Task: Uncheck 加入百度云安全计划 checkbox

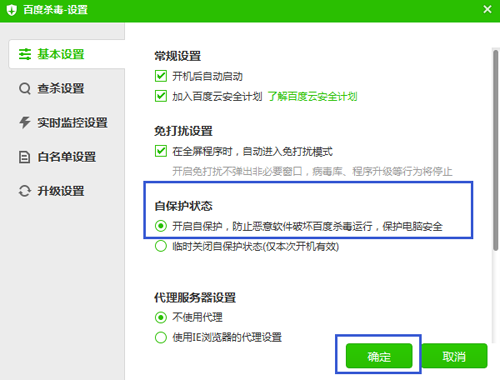Action: pyautogui.click(x=161, y=96)
